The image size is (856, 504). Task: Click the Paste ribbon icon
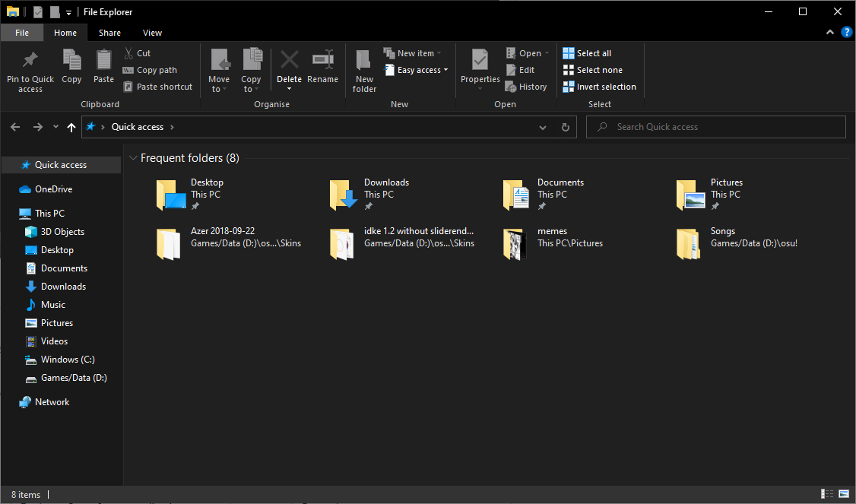click(103, 60)
